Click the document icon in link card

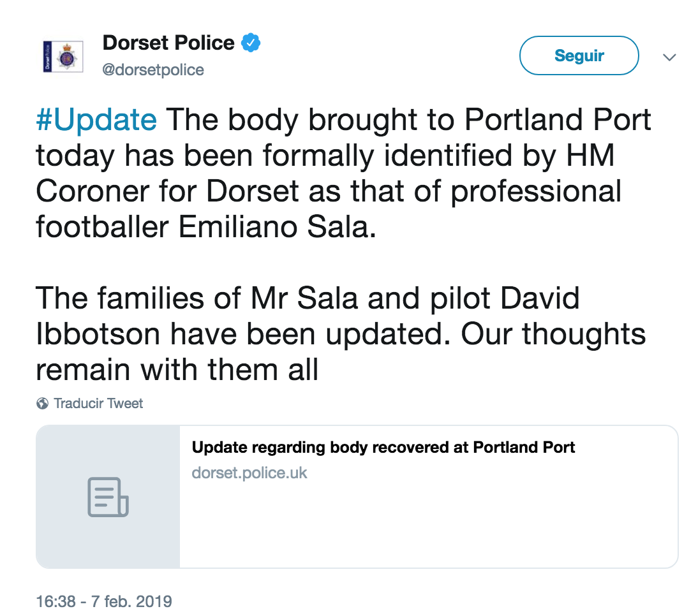[108, 497]
